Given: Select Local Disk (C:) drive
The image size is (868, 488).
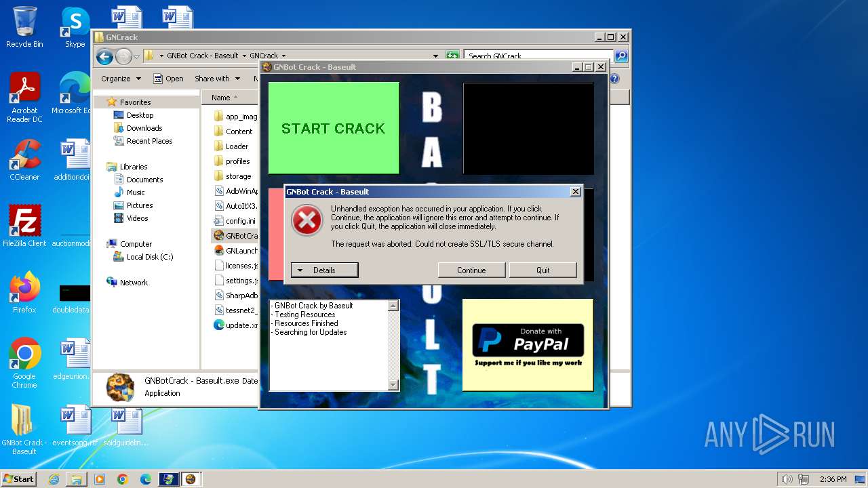Looking at the screenshot, I should [x=149, y=257].
